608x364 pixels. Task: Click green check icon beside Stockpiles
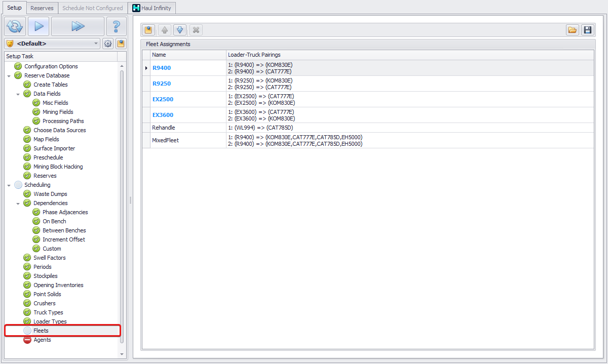click(27, 276)
